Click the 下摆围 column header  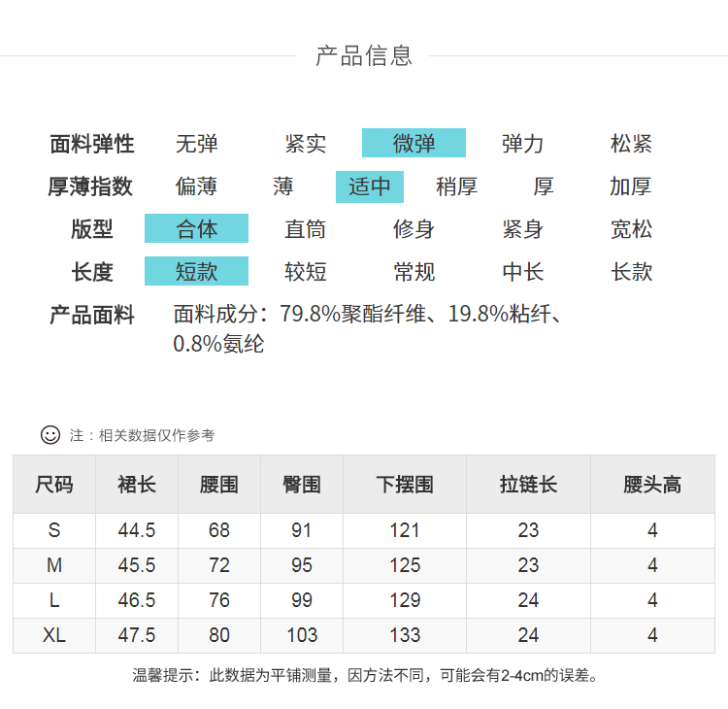tap(405, 484)
